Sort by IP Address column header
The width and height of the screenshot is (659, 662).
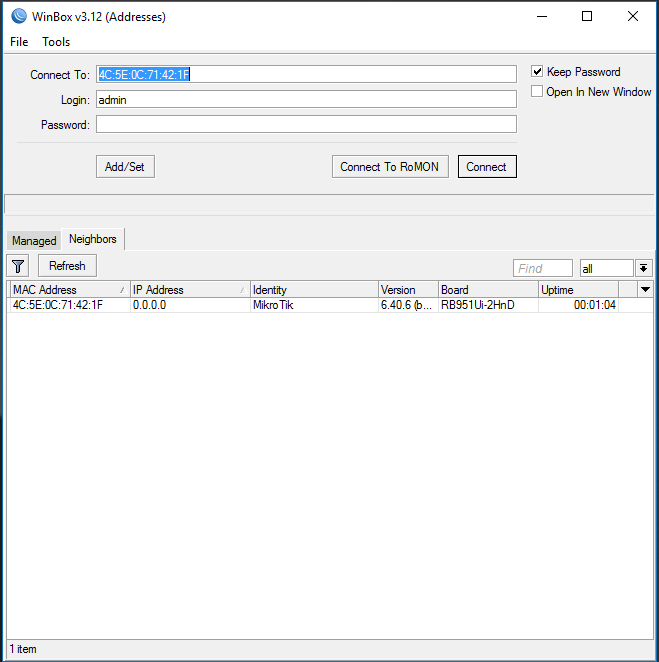coord(190,290)
